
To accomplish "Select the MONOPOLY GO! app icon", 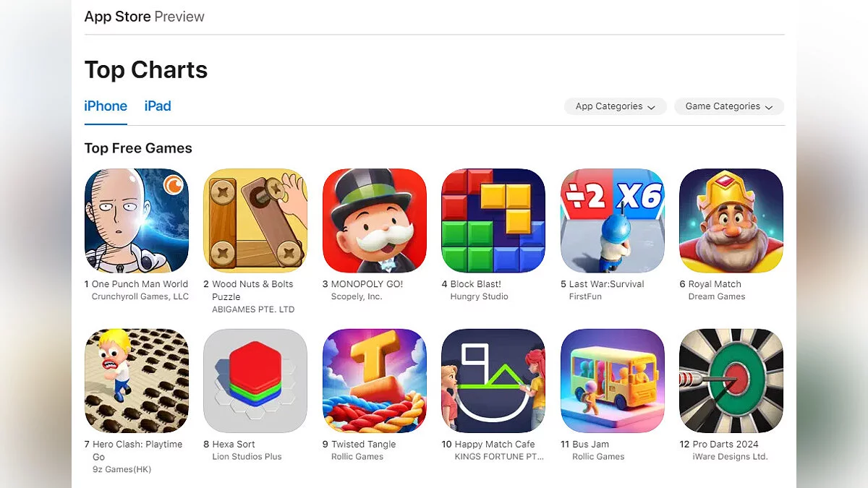I will 375,221.
